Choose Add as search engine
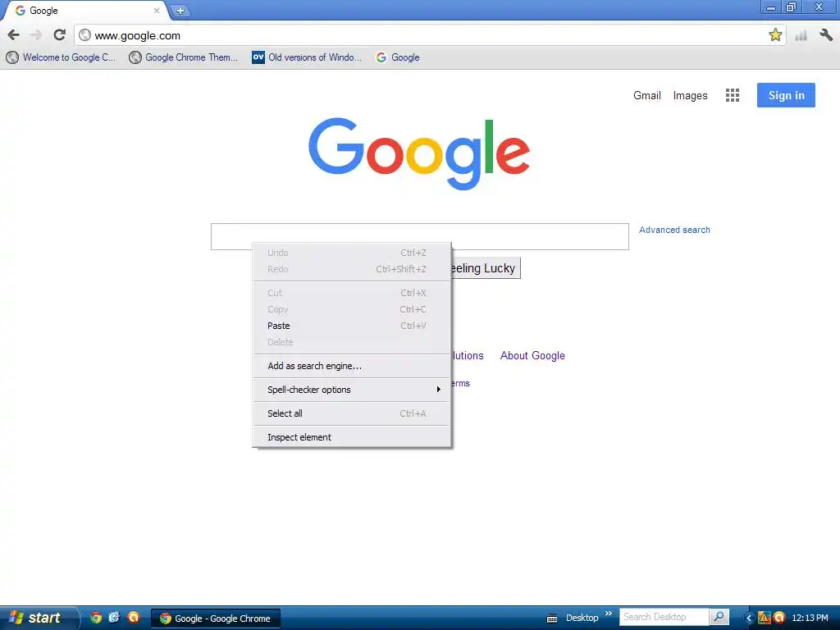The width and height of the screenshot is (840, 630). click(x=351, y=366)
